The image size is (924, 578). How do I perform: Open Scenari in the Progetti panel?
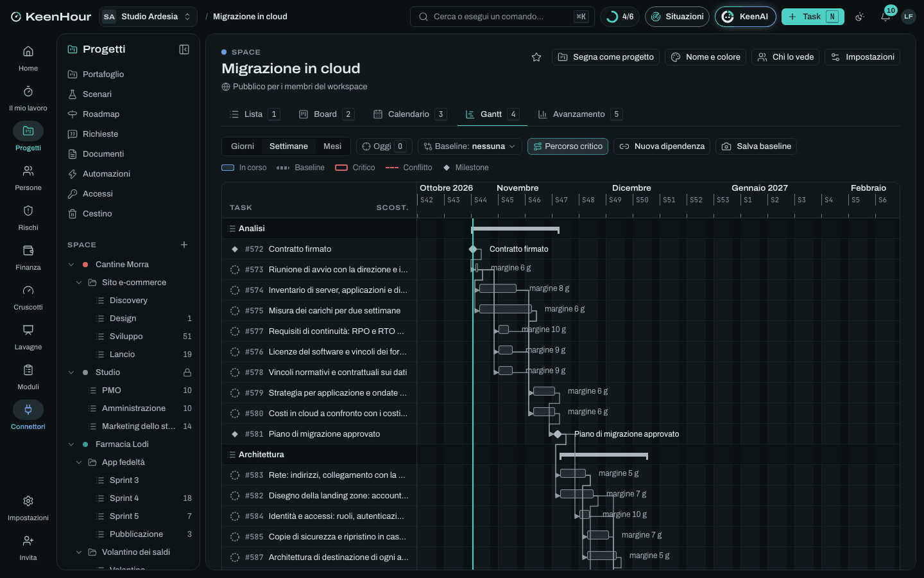[x=128, y=94]
